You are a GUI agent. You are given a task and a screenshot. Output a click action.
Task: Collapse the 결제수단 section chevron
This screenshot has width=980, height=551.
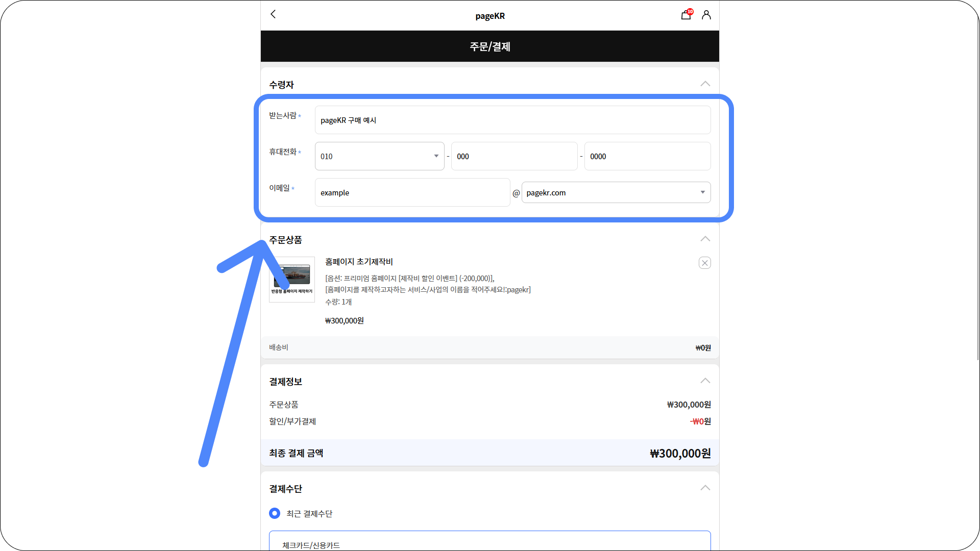tap(705, 488)
